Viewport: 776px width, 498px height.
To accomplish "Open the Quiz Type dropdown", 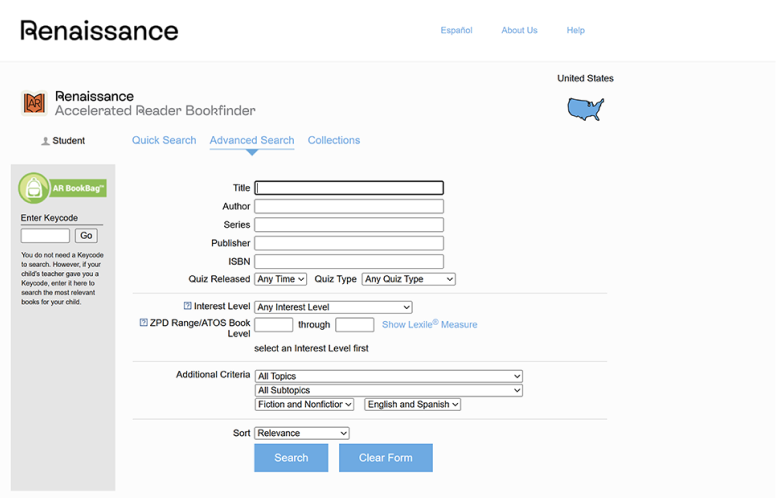I will point(408,279).
